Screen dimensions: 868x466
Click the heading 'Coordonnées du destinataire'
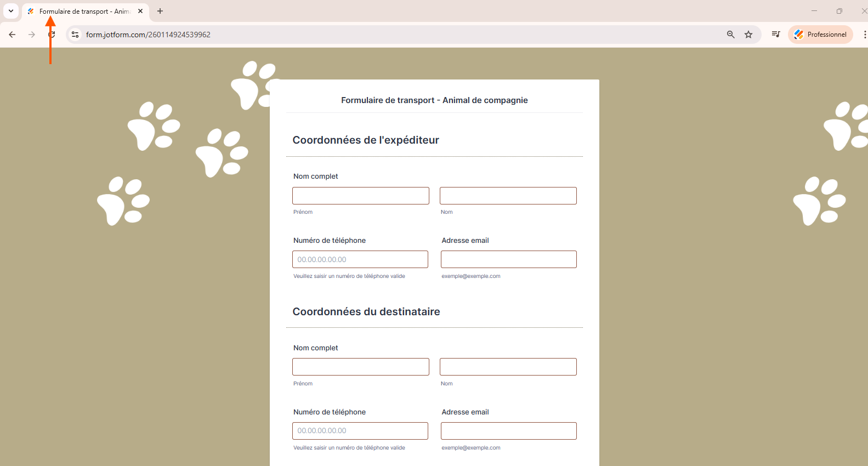[366, 311]
